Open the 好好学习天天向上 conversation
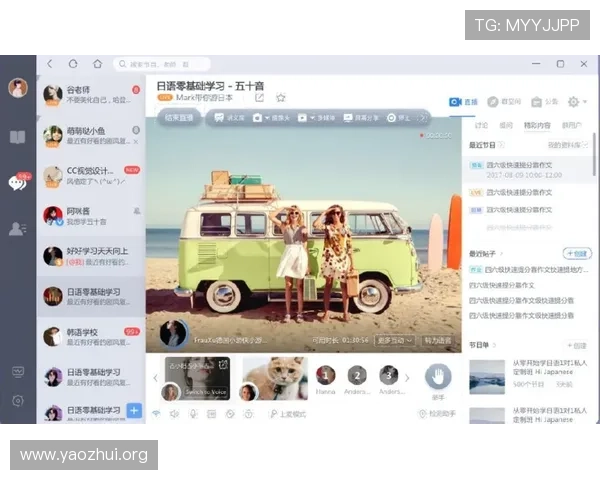Screen dimensions: 600x480 (91, 256)
